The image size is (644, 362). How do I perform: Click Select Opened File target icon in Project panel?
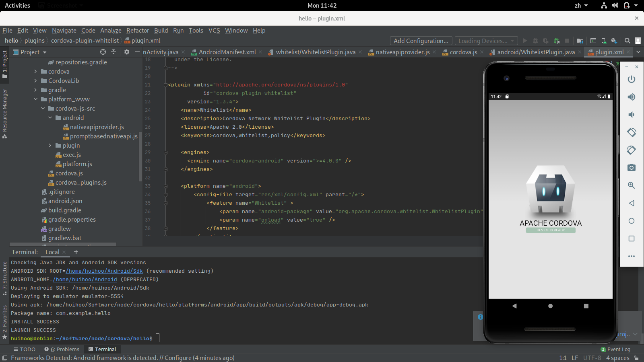pos(103,52)
